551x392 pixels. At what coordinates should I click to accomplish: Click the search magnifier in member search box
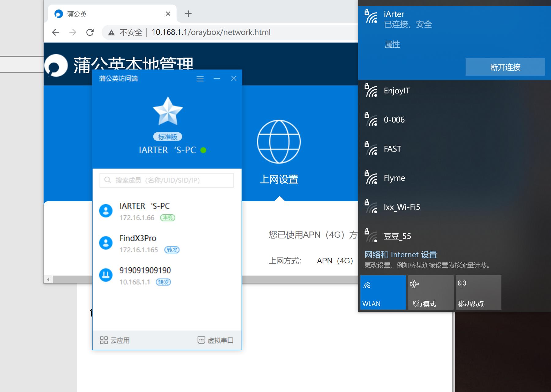(108, 180)
